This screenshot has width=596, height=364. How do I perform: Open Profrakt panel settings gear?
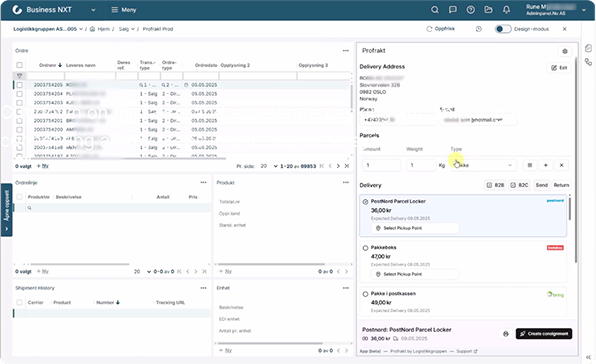[x=565, y=51]
